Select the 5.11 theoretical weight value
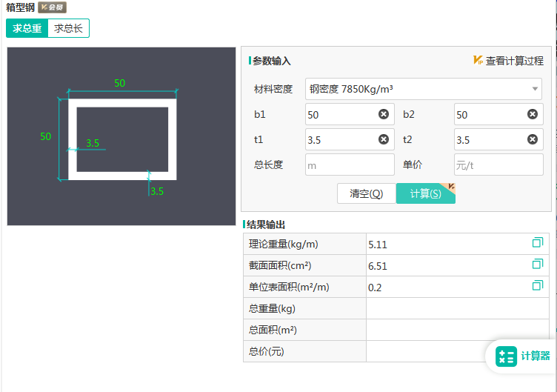The height and width of the screenshot is (392, 557). click(x=378, y=245)
